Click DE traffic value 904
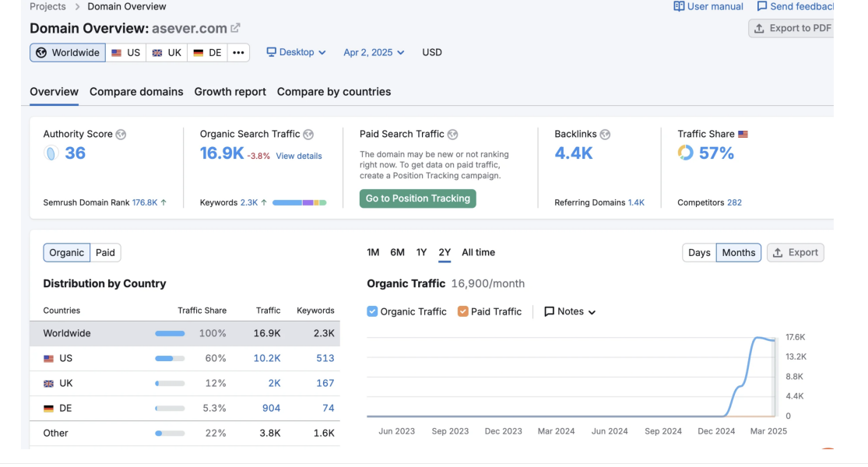The width and height of the screenshot is (868, 467). [x=271, y=409]
